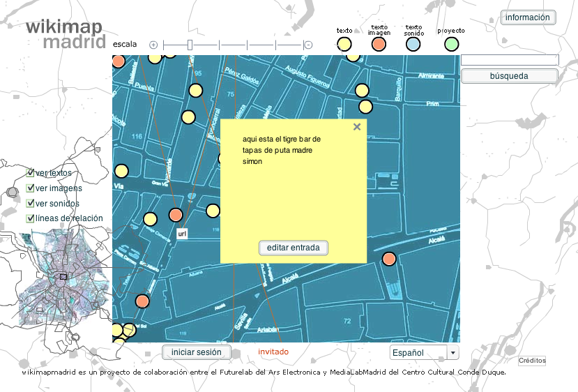
Task: Open the yellow marker left of the orange url marker
Action: [150, 219]
